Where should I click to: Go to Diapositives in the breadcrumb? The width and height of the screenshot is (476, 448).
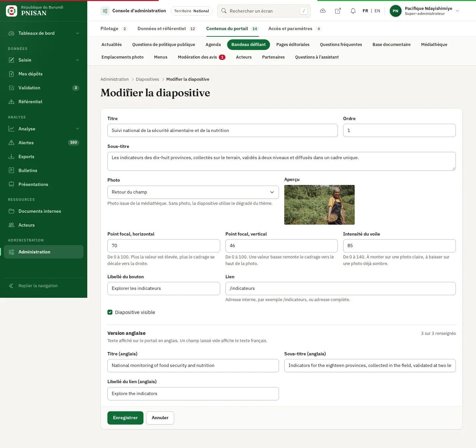point(147,79)
